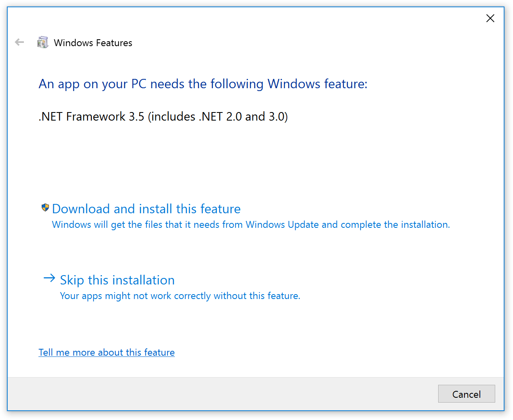Click the back arrow in the header
513x420 pixels.
click(x=19, y=42)
